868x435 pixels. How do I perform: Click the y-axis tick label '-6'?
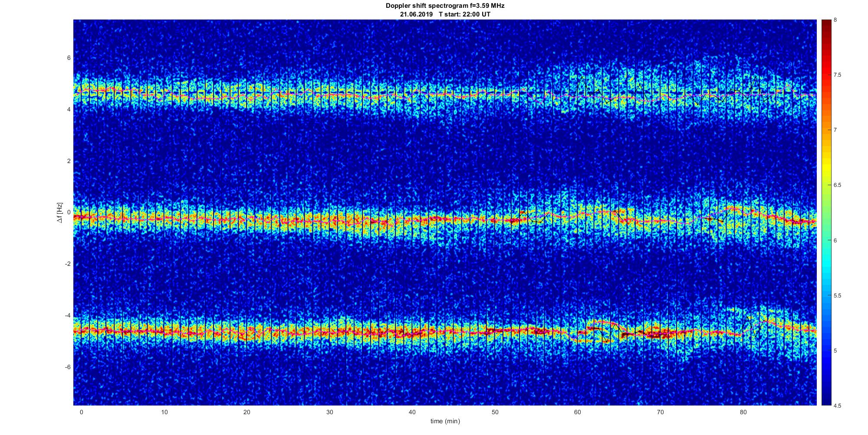[68, 367]
